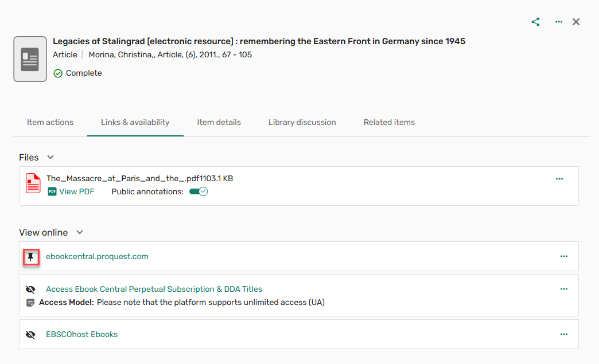Open the item's more options ellipsis menu
The width and height of the screenshot is (599, 364).
(x=558, y=22)
